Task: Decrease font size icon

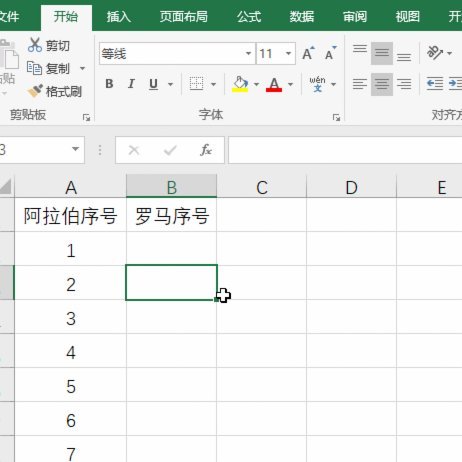Action: pos(331,53)
